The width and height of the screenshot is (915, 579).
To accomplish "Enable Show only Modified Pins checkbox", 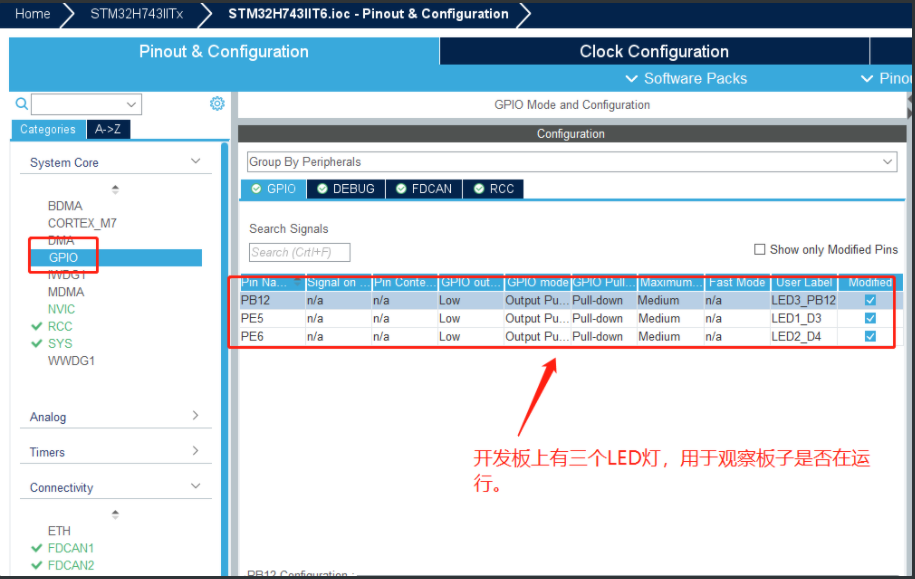I will 759,249.
